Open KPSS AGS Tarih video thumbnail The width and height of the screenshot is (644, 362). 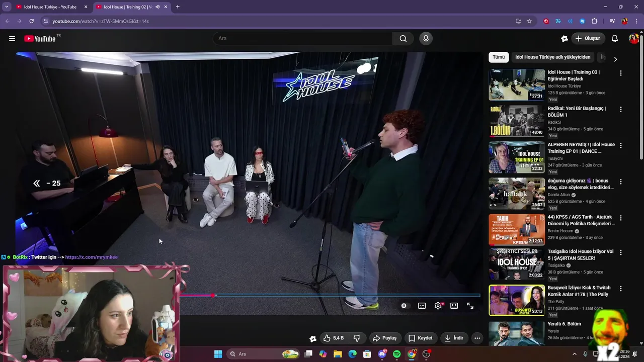pyautogui.click(x=517, y=230)
